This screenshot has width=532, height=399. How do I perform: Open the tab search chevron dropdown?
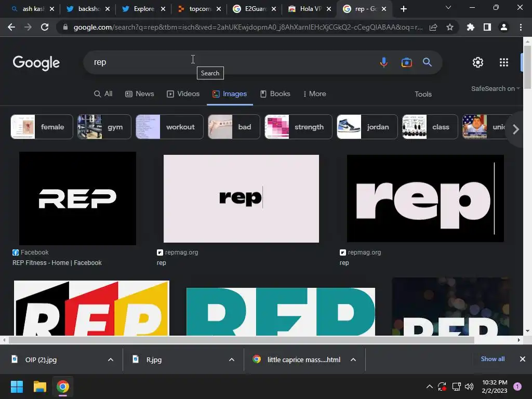click(x=448, y=7)
